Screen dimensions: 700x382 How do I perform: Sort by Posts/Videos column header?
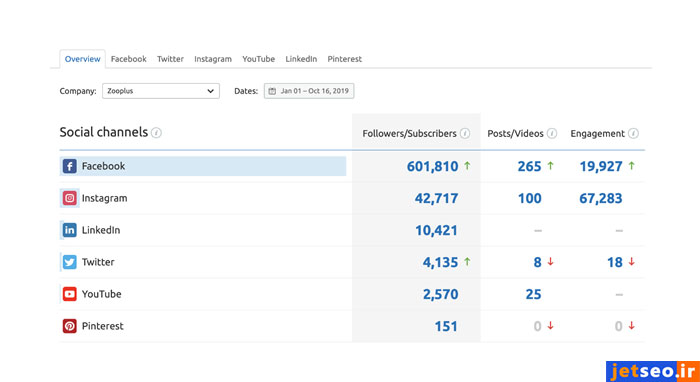point(516,133)
